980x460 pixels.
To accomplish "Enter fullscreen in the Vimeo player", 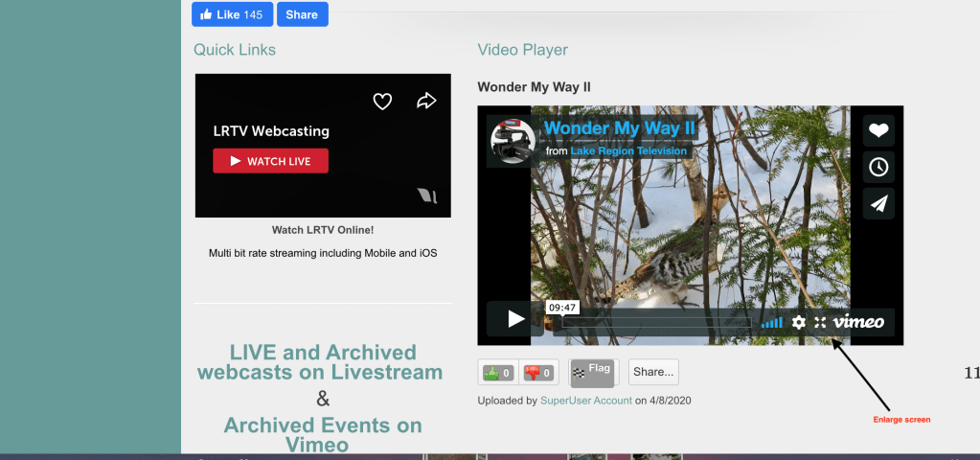I will 820,322.
